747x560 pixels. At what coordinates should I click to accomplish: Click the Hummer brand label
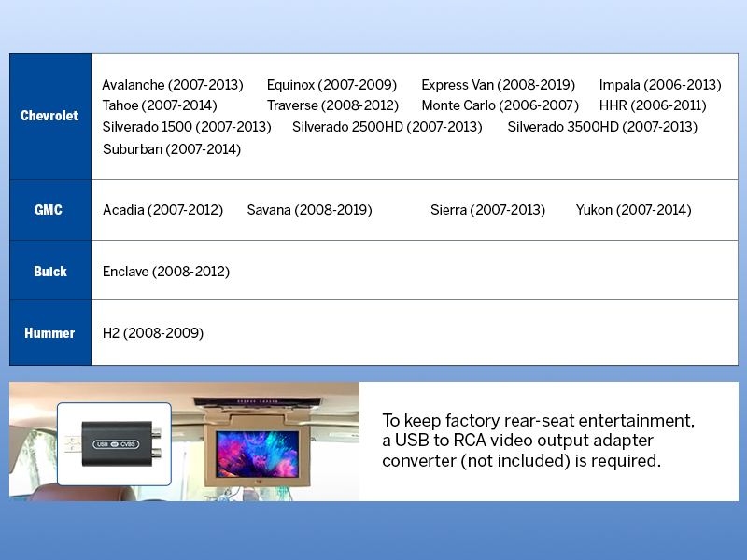[x=49, y=333]
